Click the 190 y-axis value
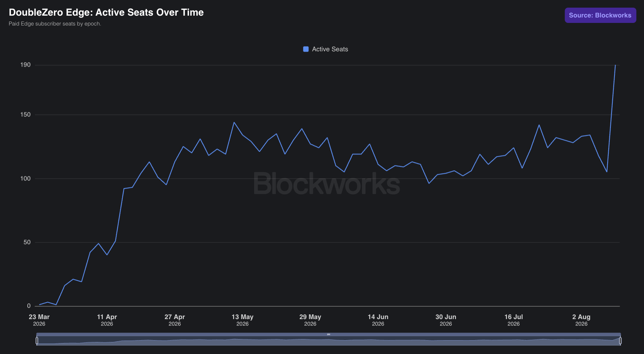 [25, 65]
